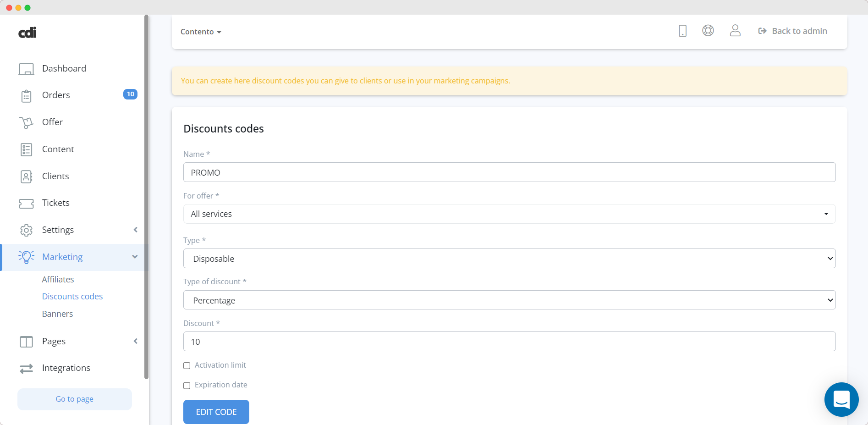The image size is (868, 425).
Task: Open mobile preview phone icon
Action: (682, 31)
